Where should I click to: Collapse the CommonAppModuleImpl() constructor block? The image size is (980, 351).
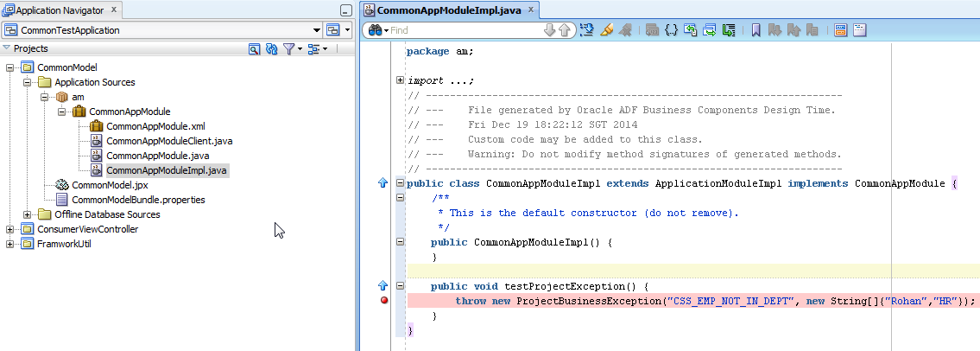tap(400, 241)
